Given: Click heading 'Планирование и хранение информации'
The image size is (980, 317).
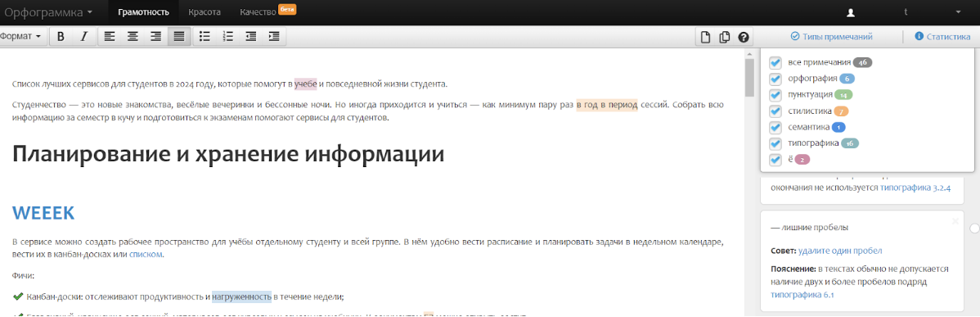Looking at the screenshot, I should [228, 155].
